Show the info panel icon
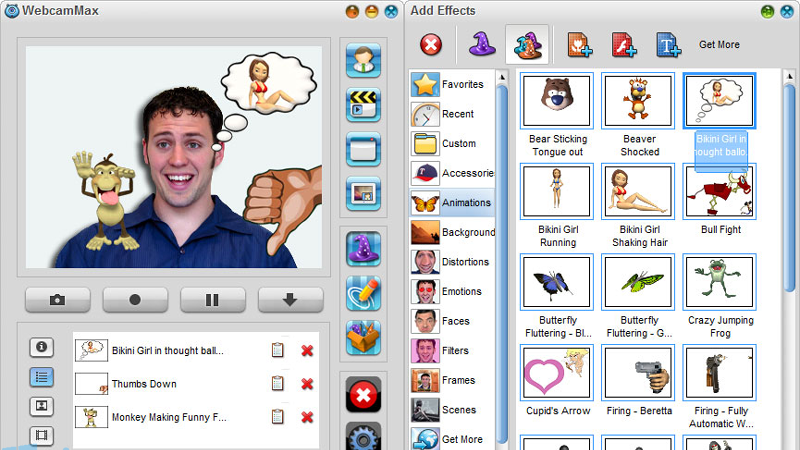This screenshot has height=450, width=800. [x=41, y=347]
